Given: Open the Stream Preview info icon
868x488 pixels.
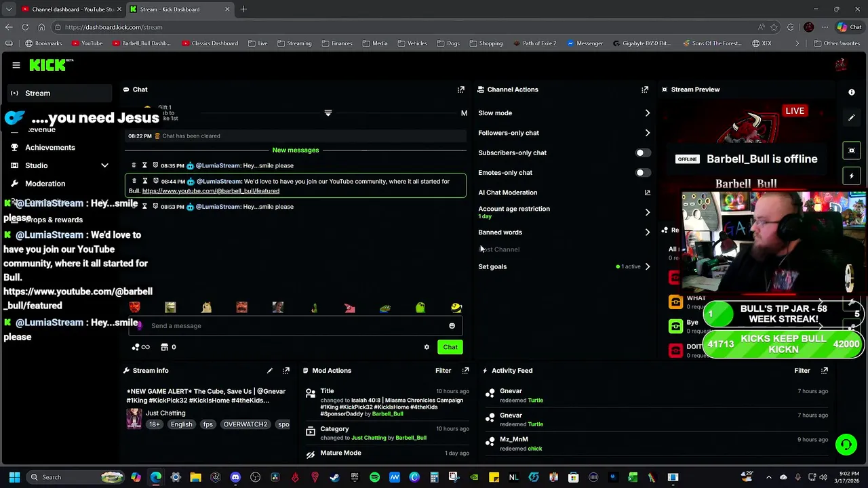Looking at the screenshot, I should (852, 92).
